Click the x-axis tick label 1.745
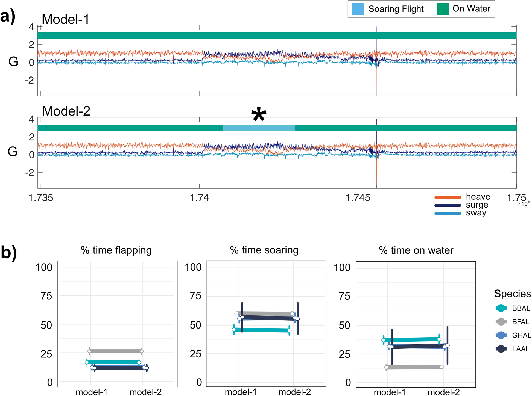532x396 pixels. point(358,198)
